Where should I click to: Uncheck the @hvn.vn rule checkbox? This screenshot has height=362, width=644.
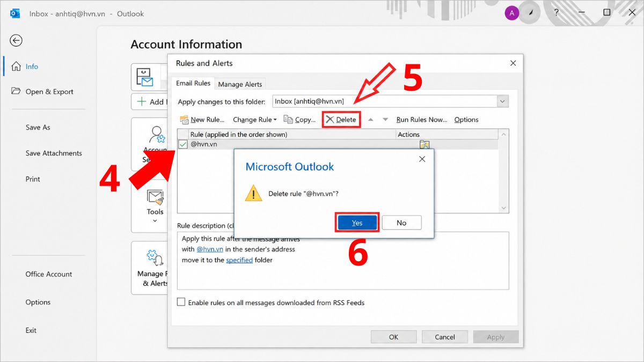tap(183, 144)
